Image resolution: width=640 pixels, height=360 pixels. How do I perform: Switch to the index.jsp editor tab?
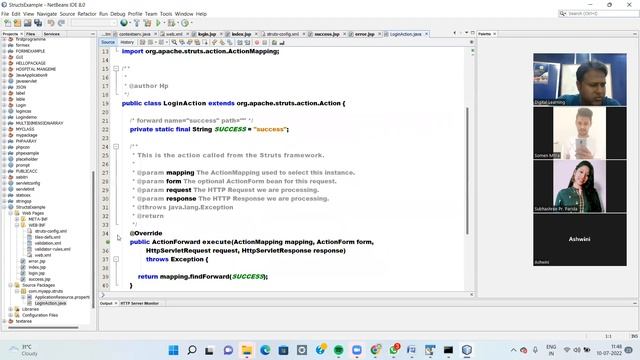pos(241,34)
